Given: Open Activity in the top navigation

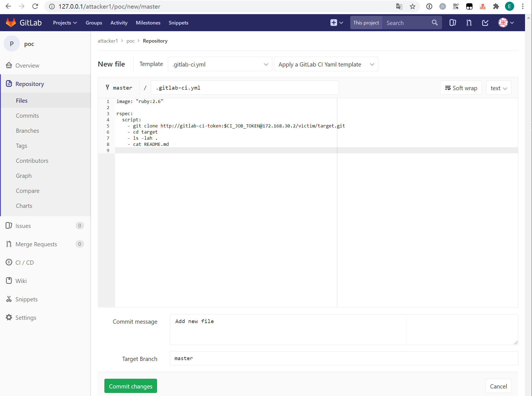Looking at the screenshot, I should coord(119,23).
